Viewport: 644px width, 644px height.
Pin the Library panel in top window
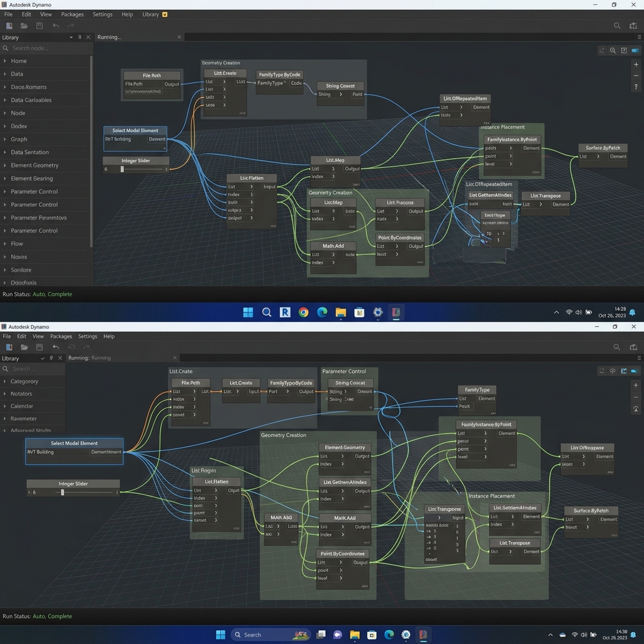79,37
